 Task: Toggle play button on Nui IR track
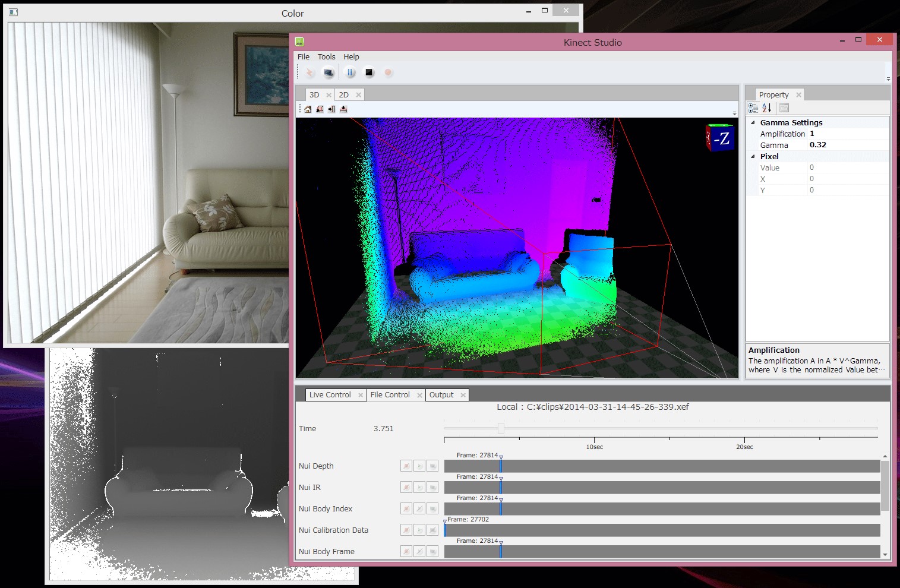(419, 488)
